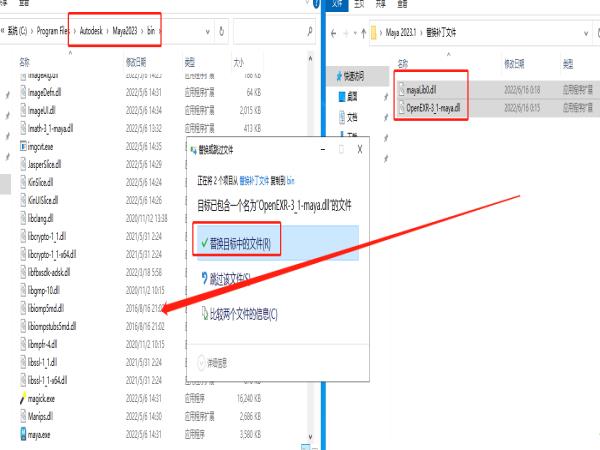Select Manips.dll file
This screenshot has width=600, height=450.
click(40, 416)
